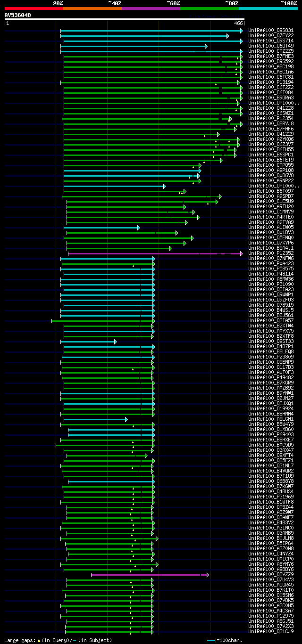Select the UniRef100_P58575 label
This screenshot has width=302, height=644.
[x=271, y=269]
